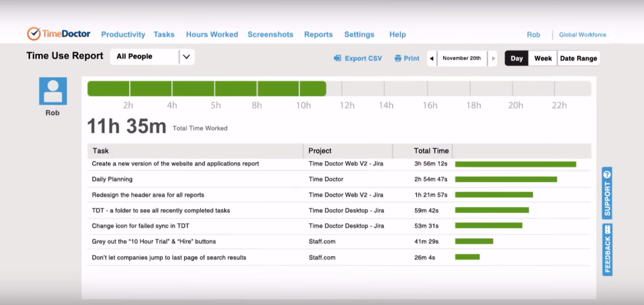Click the Rob name under the avatar
The width and height of the screenshot is (644, 305).
[x=53, y=113]
